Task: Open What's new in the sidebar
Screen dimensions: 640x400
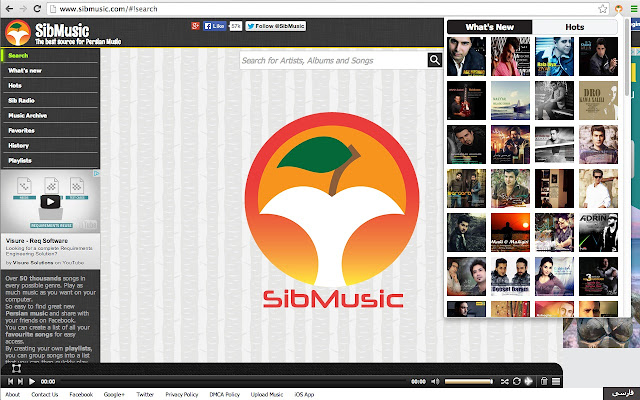Action: (50, 71)
